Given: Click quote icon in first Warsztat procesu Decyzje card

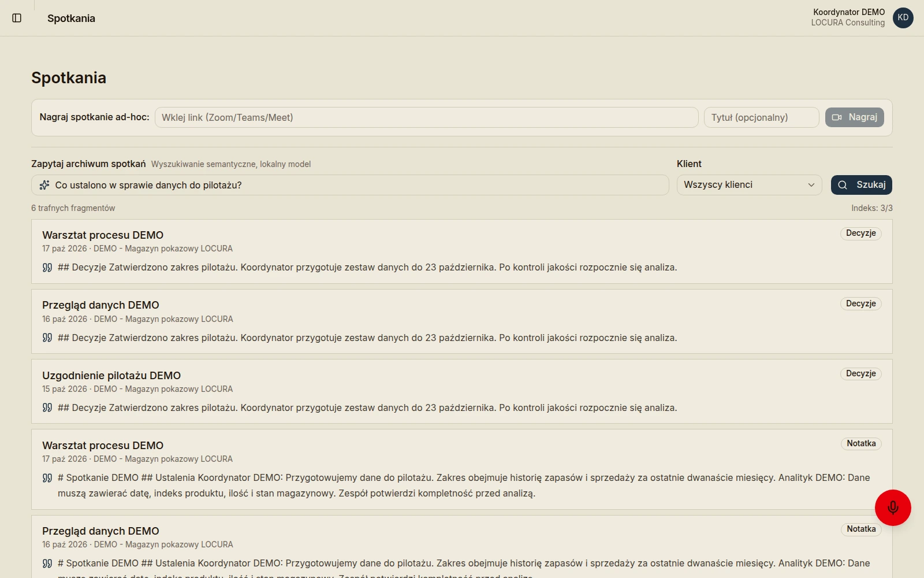Looking at the screenshot, I should [47, 268].
